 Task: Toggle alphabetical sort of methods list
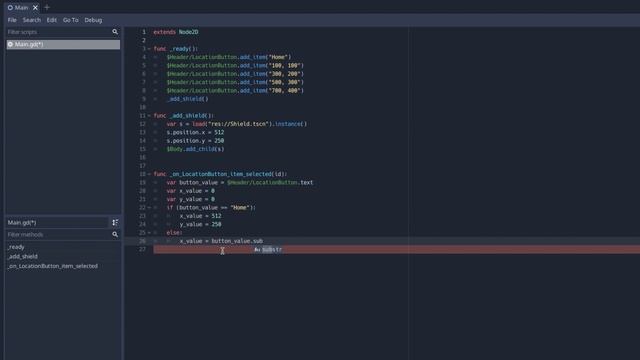pos(115,222)
